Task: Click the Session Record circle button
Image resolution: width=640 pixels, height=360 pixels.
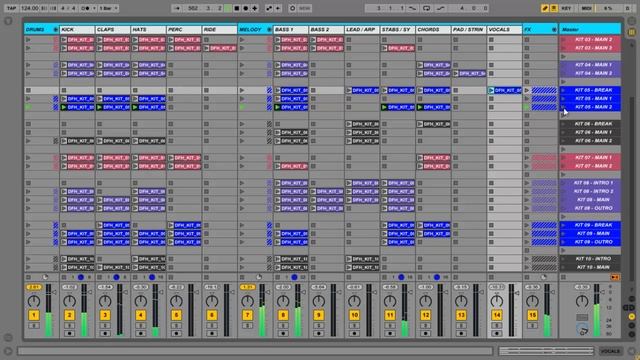Action: pos(292,8)
